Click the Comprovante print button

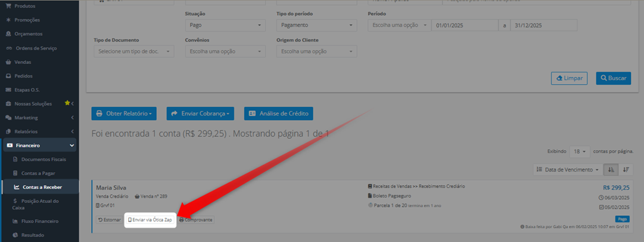click(x=196, y=220)
